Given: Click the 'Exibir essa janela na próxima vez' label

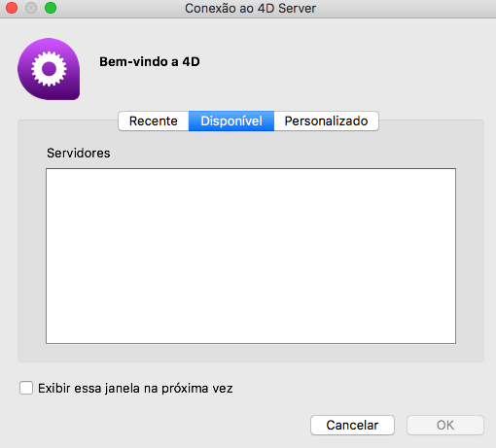Looking at the screenshot, I should [135, 388].
